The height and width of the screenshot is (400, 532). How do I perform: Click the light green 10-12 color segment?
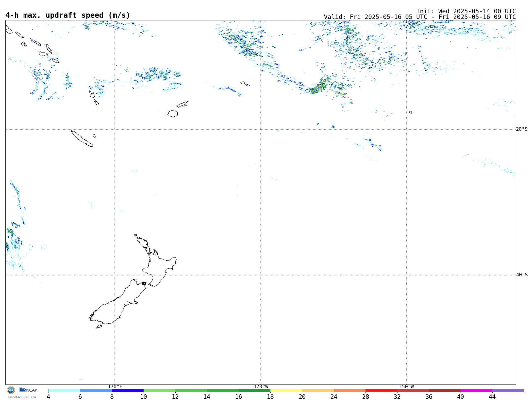click(x=159, y=390)
